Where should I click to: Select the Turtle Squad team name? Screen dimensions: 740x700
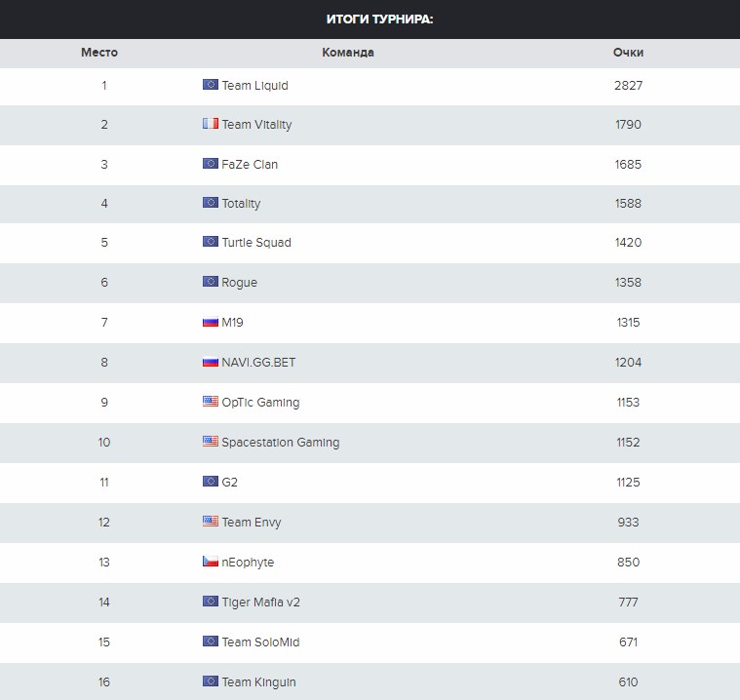(256, 243)
